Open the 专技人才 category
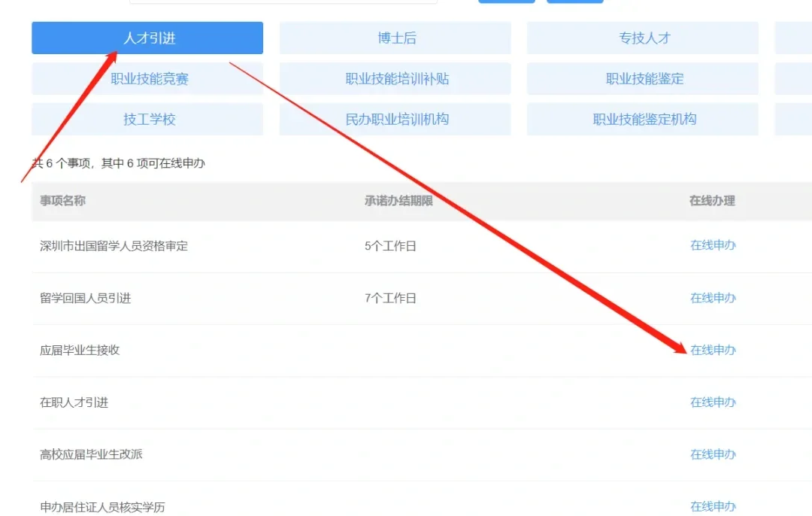The height and width of the screenshot is (516, 812). point(643,38)
